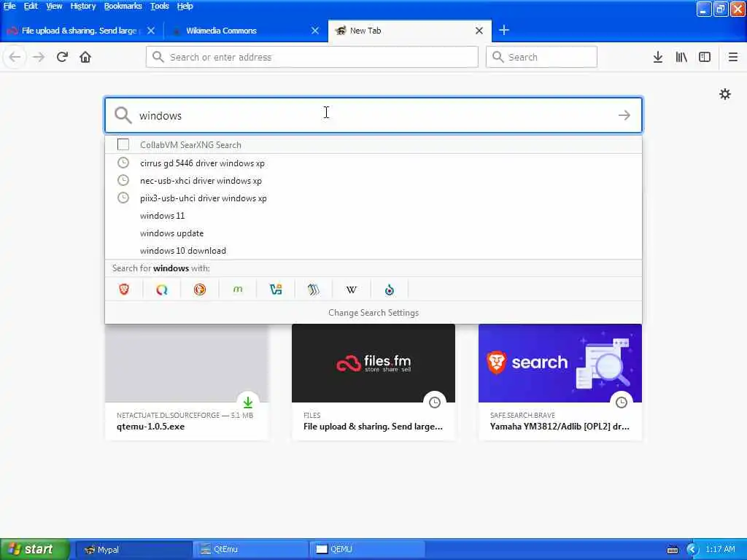
Task: Search windows with Brave search engine icon
Action: click(124, 289)
